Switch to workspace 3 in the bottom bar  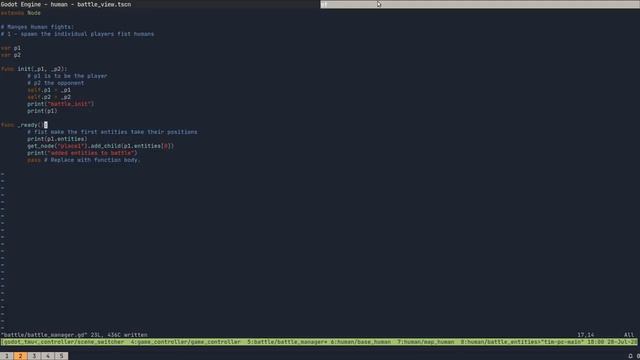34,356
